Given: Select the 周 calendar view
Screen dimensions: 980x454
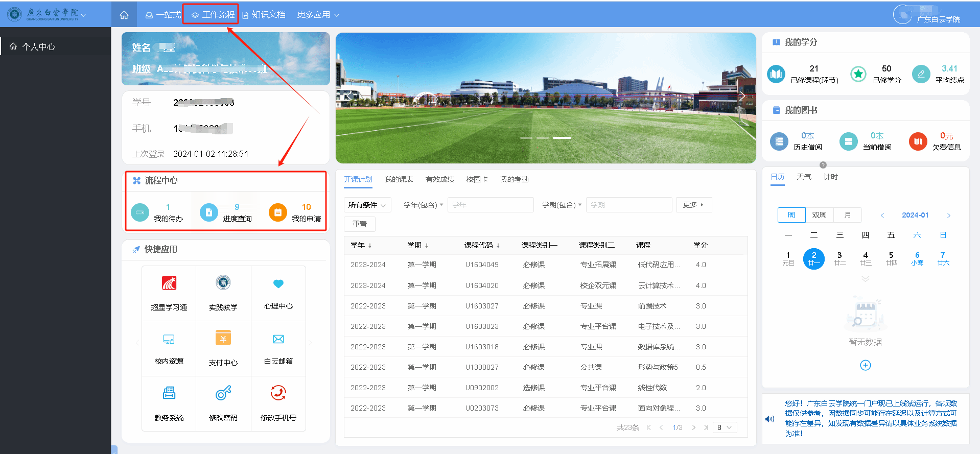Looking at the screenshot, I should pos(791,215).
